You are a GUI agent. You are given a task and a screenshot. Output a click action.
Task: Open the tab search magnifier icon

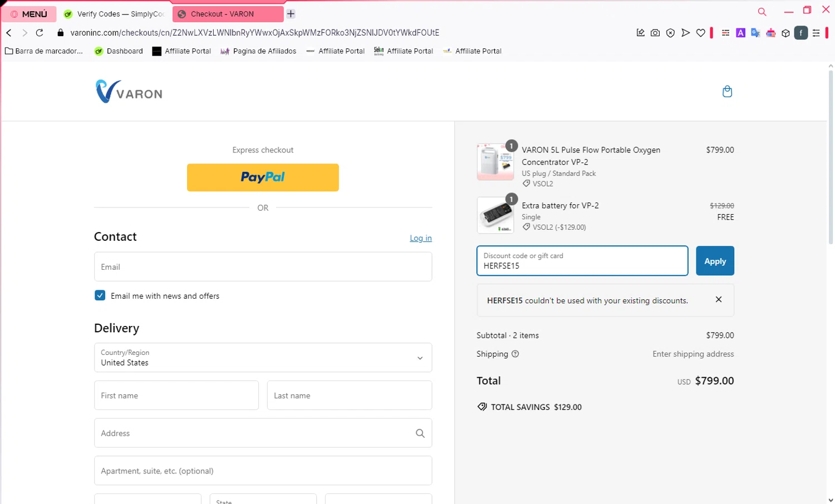pyautogui.click(x=762, y=12)
